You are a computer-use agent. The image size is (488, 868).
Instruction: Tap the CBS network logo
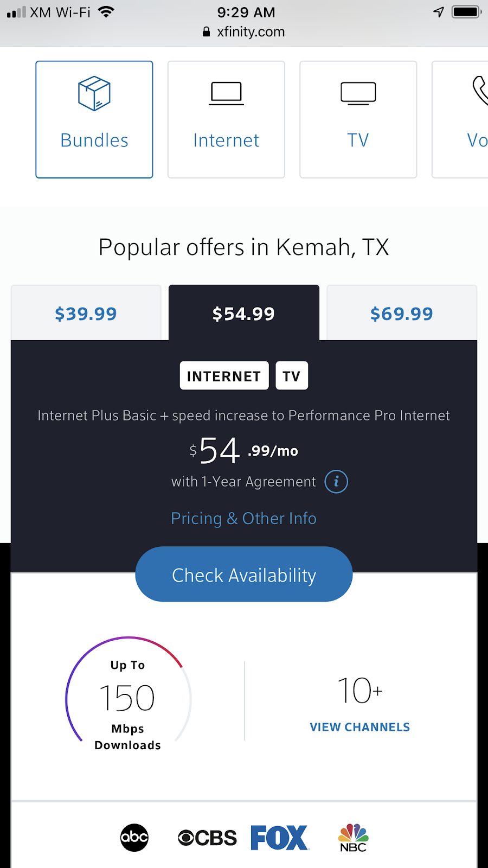coord(208,838)
